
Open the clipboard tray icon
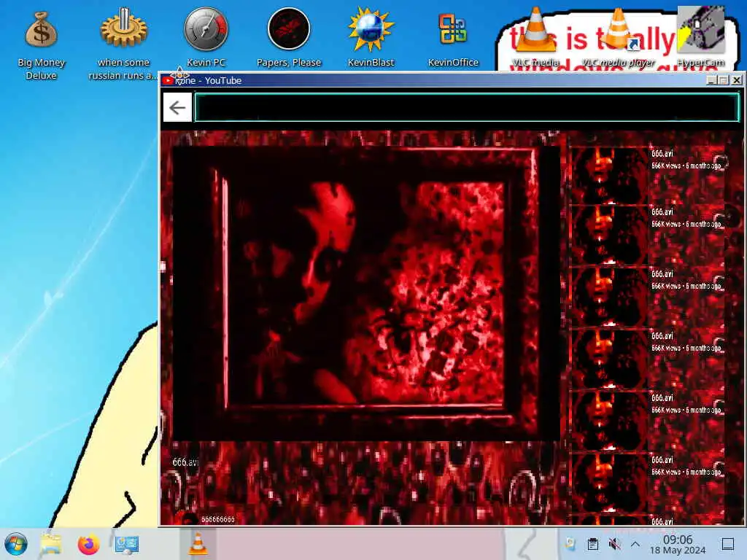(x=592, y=544)
